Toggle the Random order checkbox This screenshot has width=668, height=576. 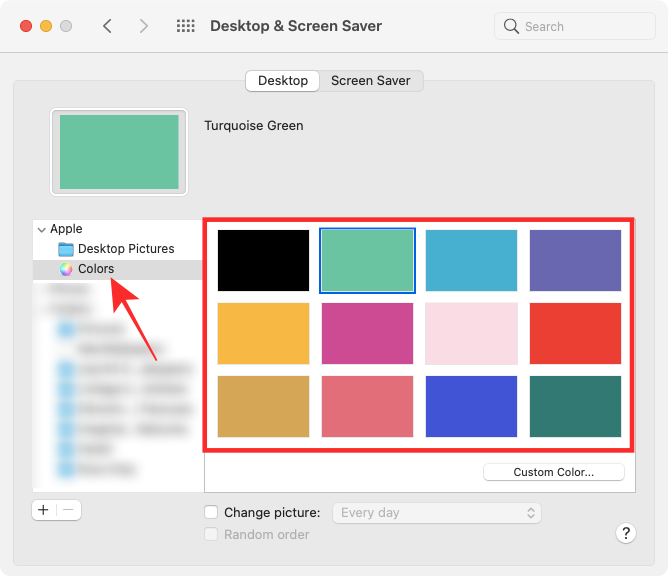(x=211, y=534)
